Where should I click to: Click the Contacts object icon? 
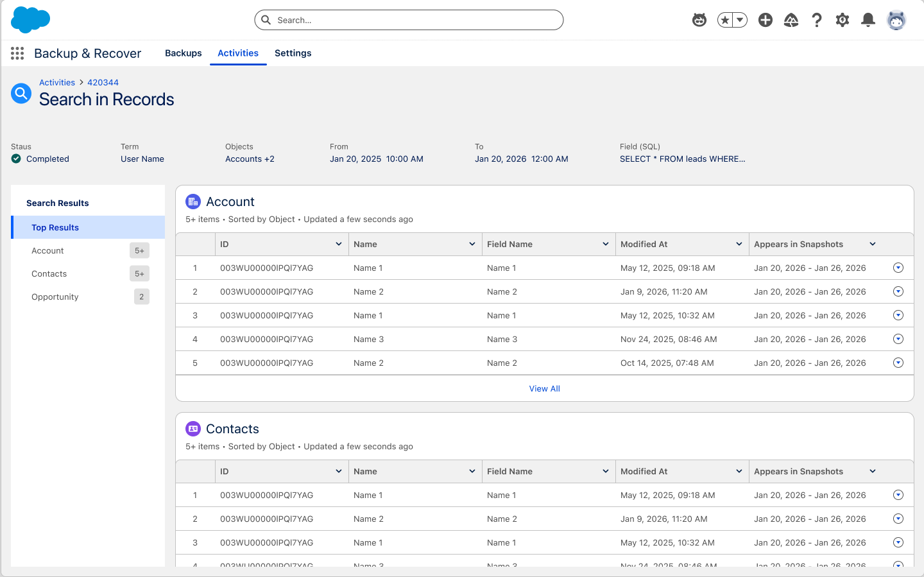coord(193,429)
